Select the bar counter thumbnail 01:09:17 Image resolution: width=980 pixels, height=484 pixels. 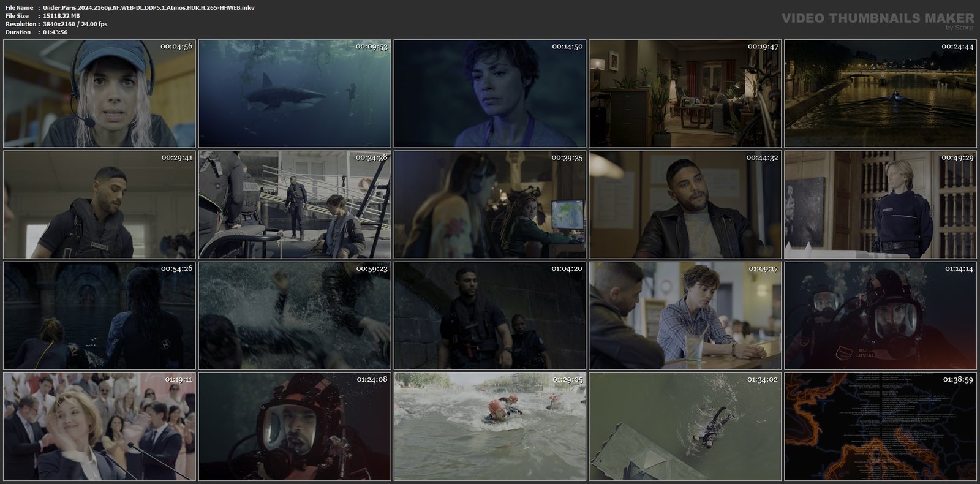[685, 316]
